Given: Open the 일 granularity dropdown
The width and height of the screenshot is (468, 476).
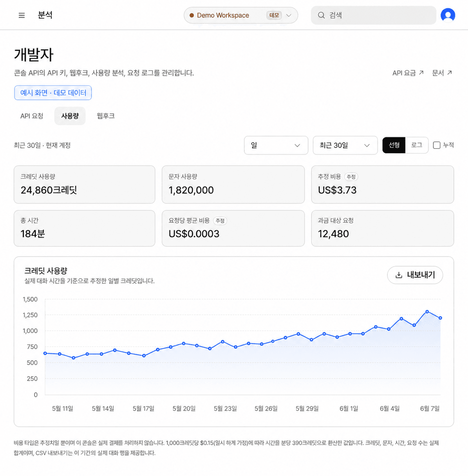Looking at the screenshot, I should point(276,145).
